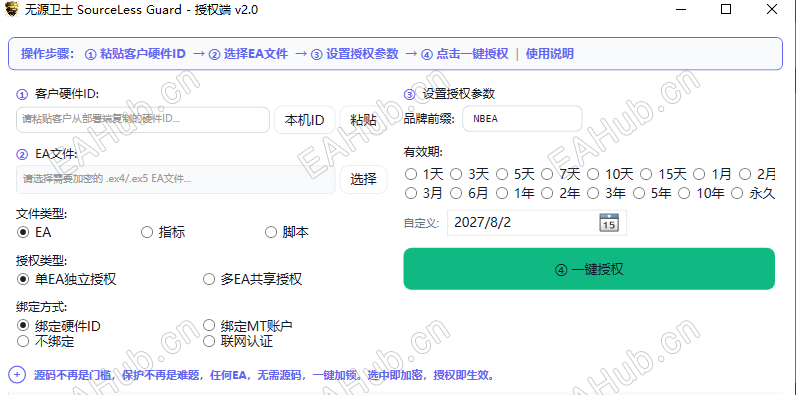Select the EA file type radio
Image resolution: width=796 pixels, height=395 pixels.
34,233
